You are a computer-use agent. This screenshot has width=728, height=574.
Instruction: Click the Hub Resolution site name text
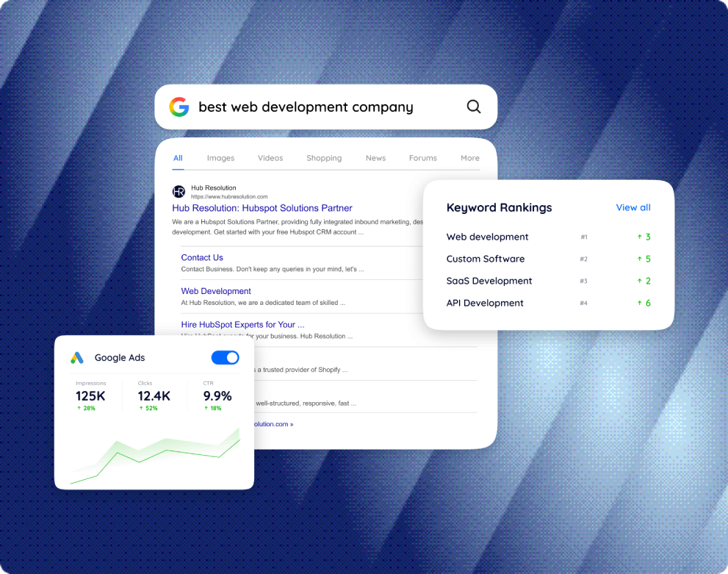214,187
